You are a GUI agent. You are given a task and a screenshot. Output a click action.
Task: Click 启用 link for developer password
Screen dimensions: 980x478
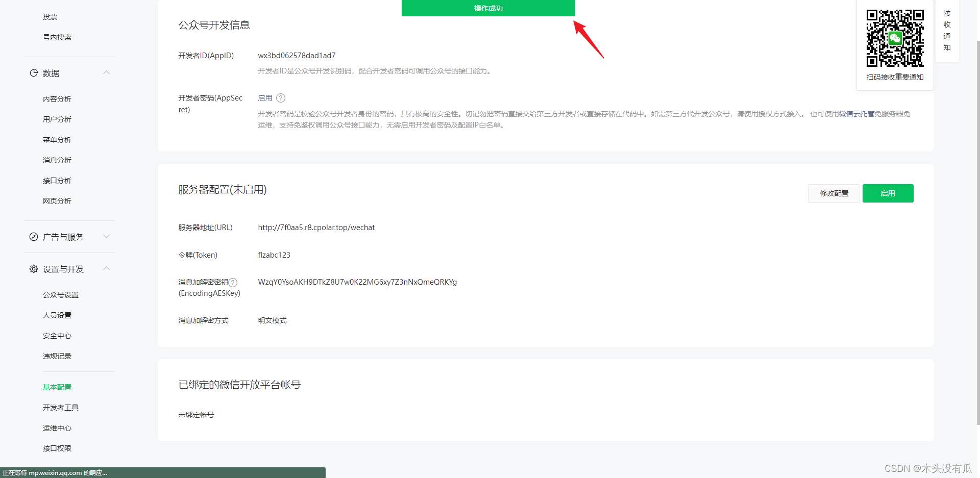click(265, 98)
